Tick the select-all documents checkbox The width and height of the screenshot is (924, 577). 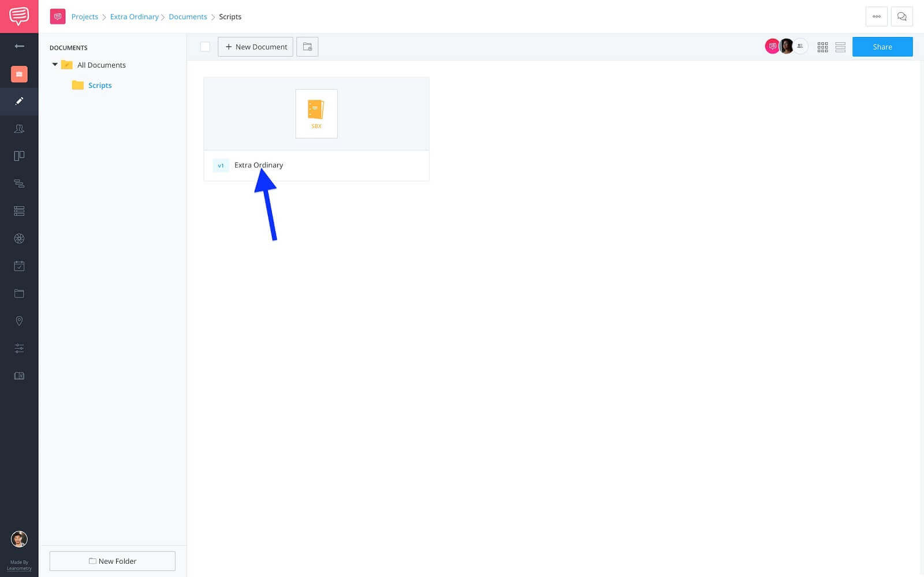(205, 47)
